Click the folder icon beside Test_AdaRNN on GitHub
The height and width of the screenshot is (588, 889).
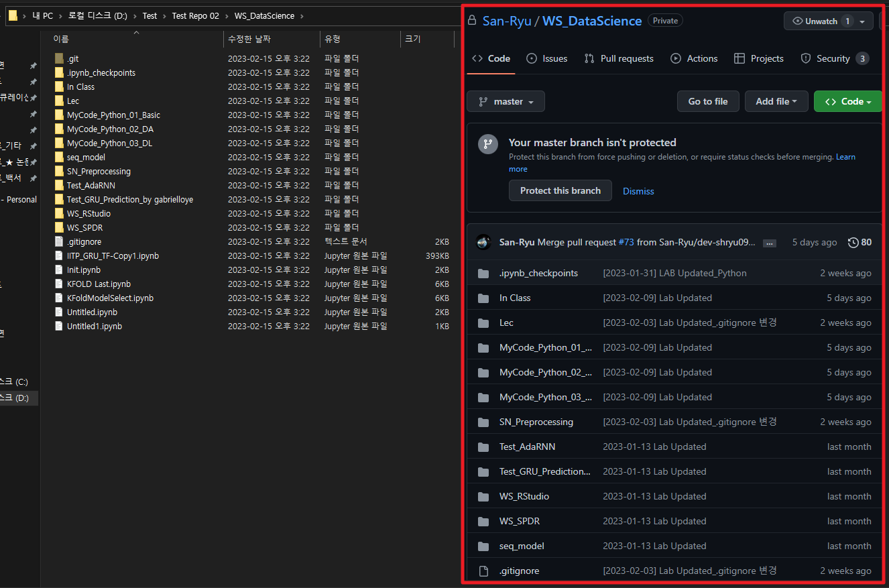483,447
